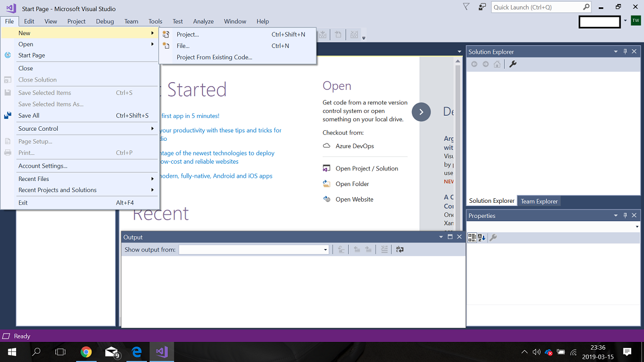Close the Output window pane

click(460, 237)
